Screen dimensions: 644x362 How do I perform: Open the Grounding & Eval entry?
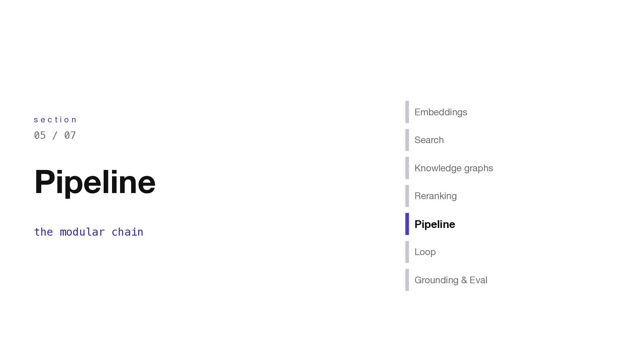click(450, 280)
